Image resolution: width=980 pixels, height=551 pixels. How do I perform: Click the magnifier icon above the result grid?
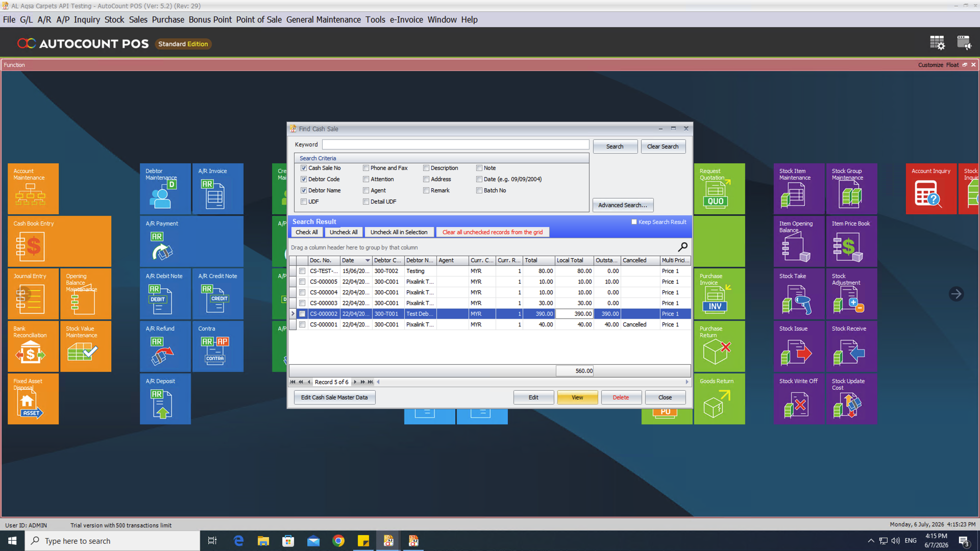tap(682, 247)
